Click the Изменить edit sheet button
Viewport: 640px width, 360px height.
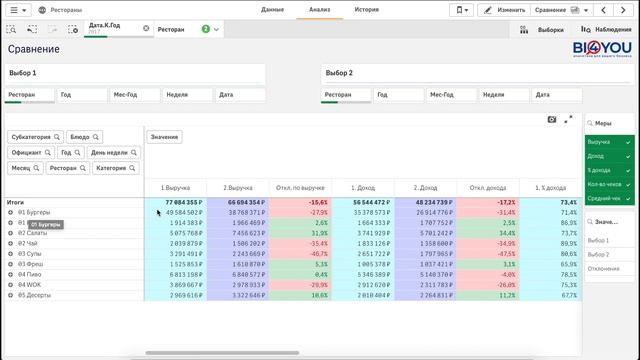tap(504, 10)
